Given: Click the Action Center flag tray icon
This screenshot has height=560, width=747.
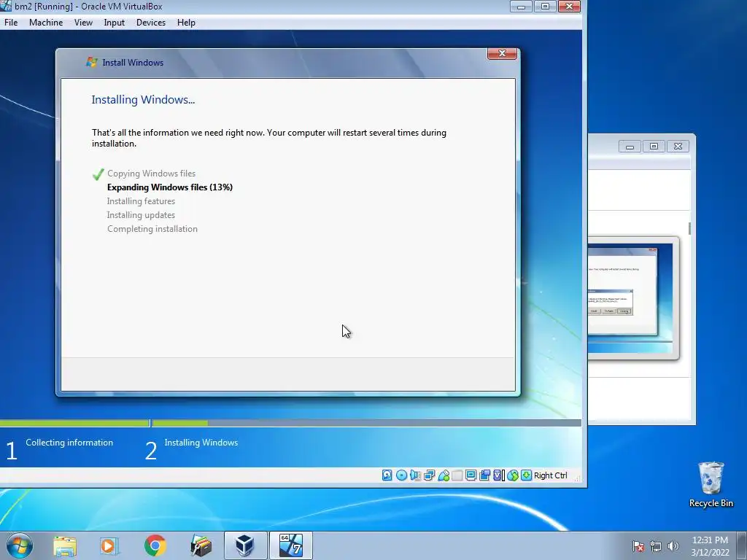Looking at the screenshot, I should [x=638, y=546].
